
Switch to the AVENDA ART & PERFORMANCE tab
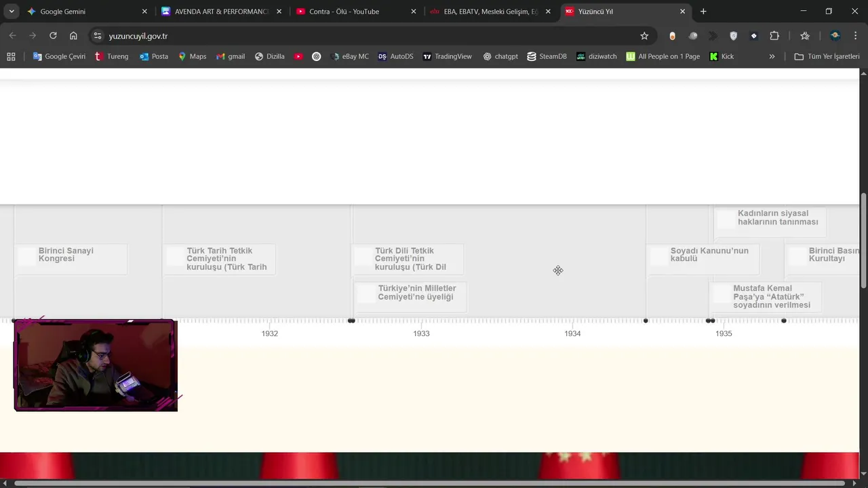pyautogui.click(x=220, y=12)
